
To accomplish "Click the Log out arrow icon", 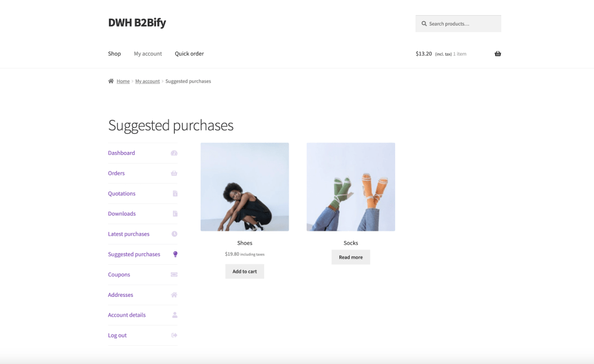I will pyautogui.click(x=174, y=336).
